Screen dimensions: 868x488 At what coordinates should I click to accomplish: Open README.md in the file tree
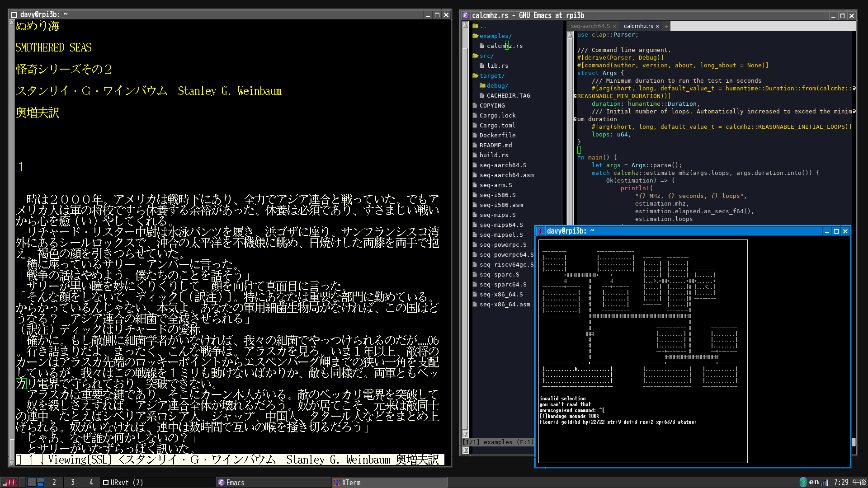click(x=495, y=145)
